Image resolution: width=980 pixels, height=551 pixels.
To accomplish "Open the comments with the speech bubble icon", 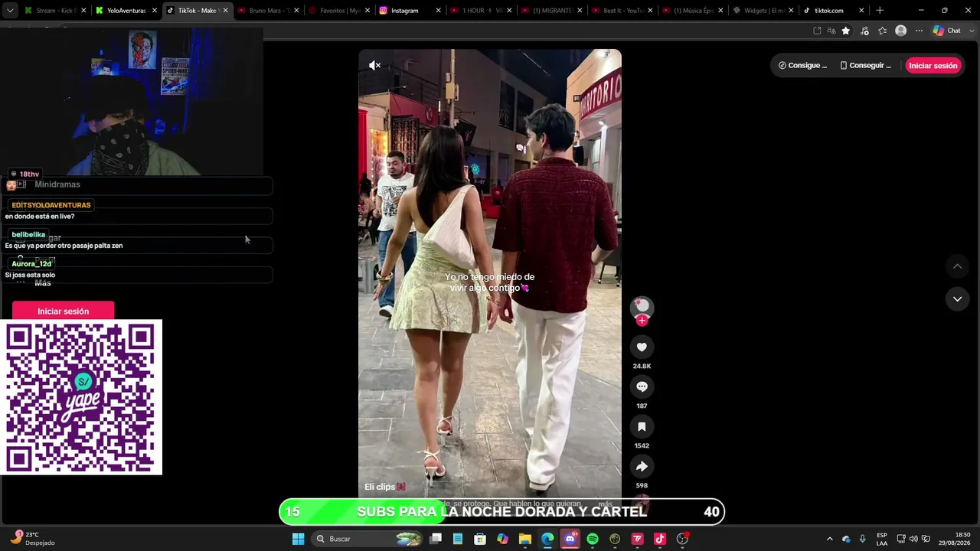I will click(x=642, y=387).
